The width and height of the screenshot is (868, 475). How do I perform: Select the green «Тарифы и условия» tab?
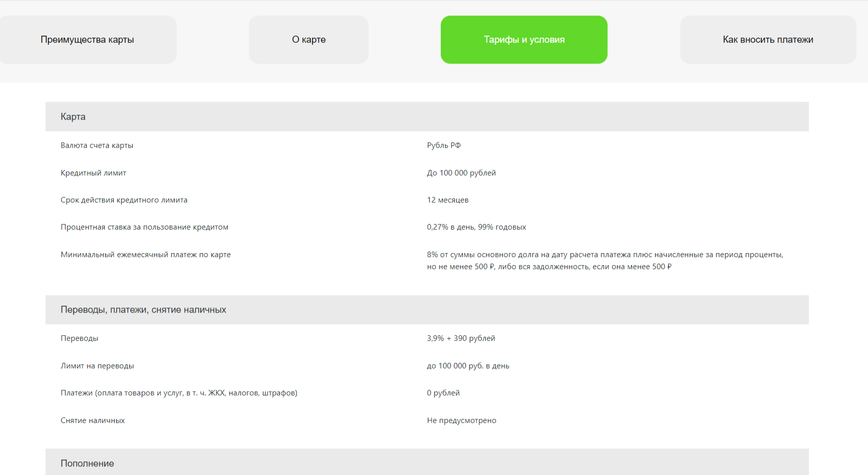coord(524,40)
